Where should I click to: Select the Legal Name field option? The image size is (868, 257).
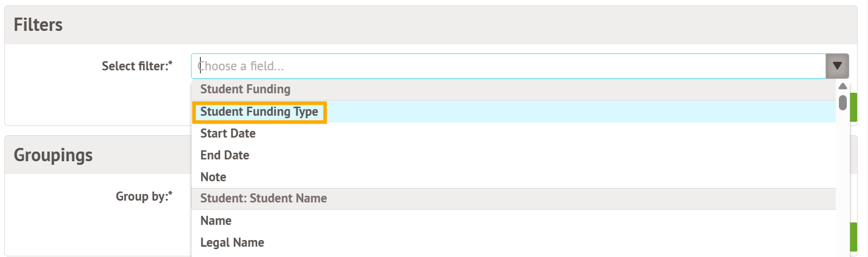coord(232,242)
